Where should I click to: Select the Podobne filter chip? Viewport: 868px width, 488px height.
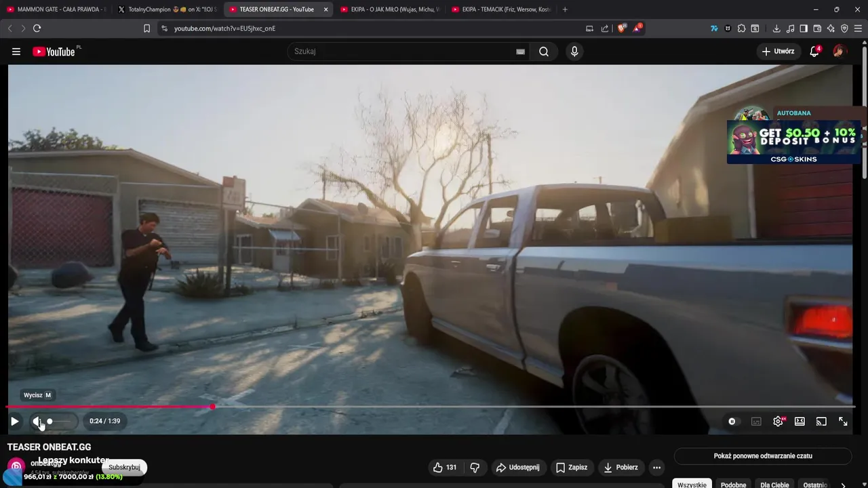[733, 484]
